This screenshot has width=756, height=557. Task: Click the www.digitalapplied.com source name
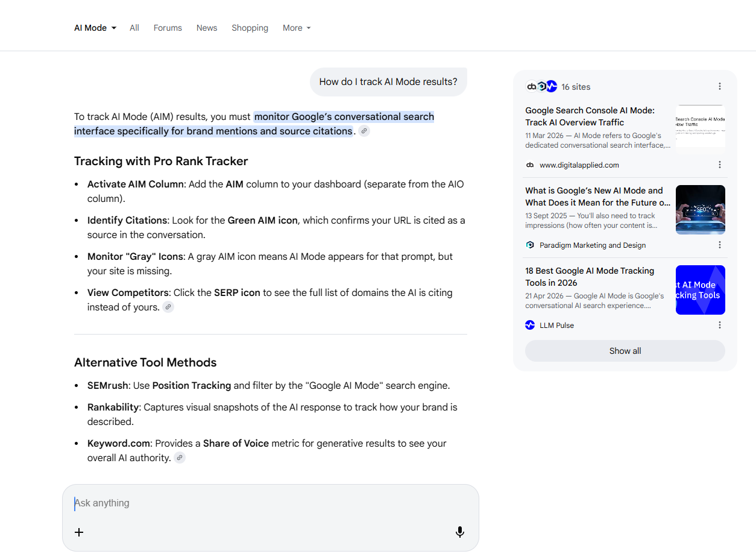tap(579, 165)
